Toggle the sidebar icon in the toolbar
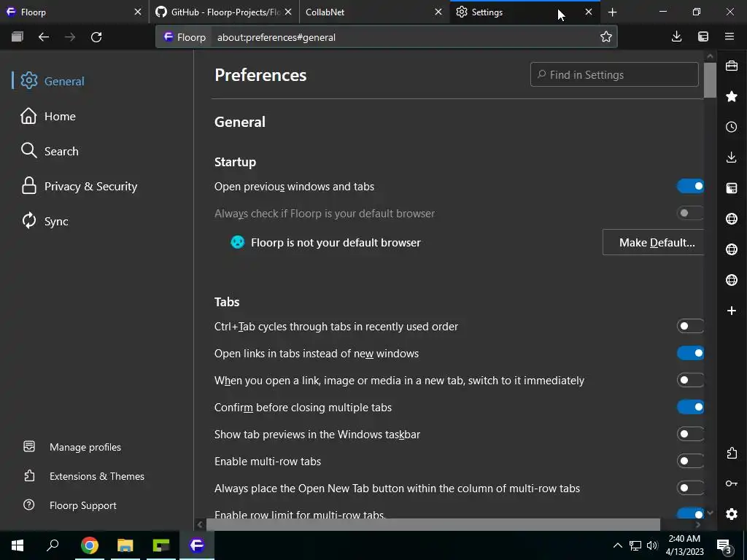The height and width of the screenshot is (560, 747). (x=703, y=36)
